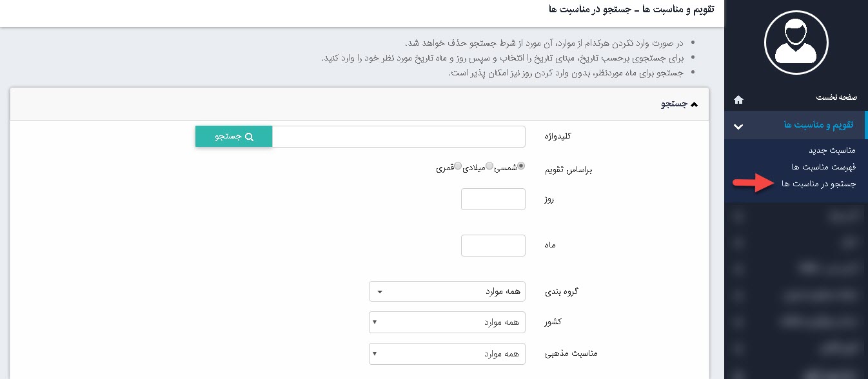Open the گروه بندی dropdown
This screenshot has width=868, height=379.
tap(447, 291)
